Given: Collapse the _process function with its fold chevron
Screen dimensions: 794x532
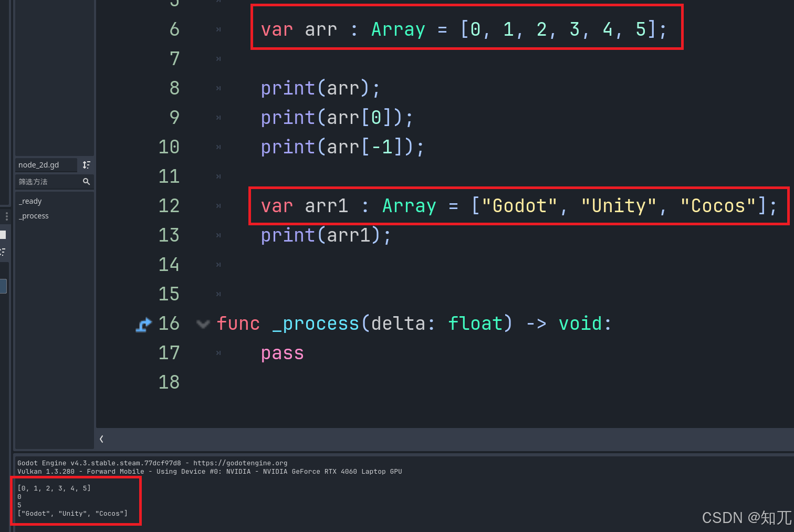Looking at the screenshot, I should (203, 324).
